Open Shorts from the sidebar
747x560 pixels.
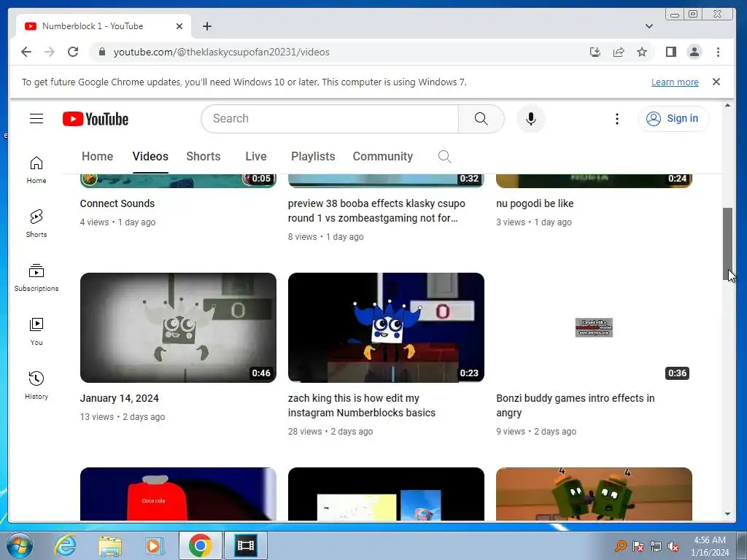click(x=36, y=224)
